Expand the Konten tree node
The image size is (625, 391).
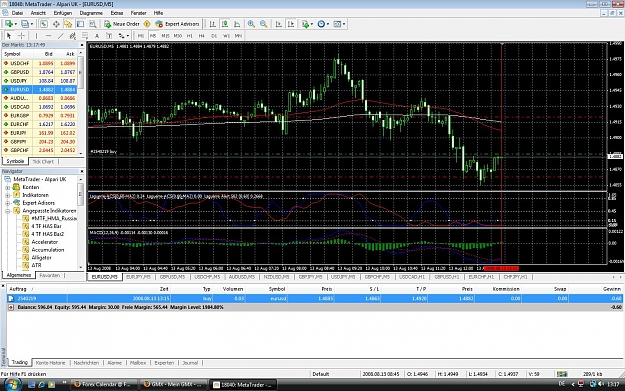8,187
